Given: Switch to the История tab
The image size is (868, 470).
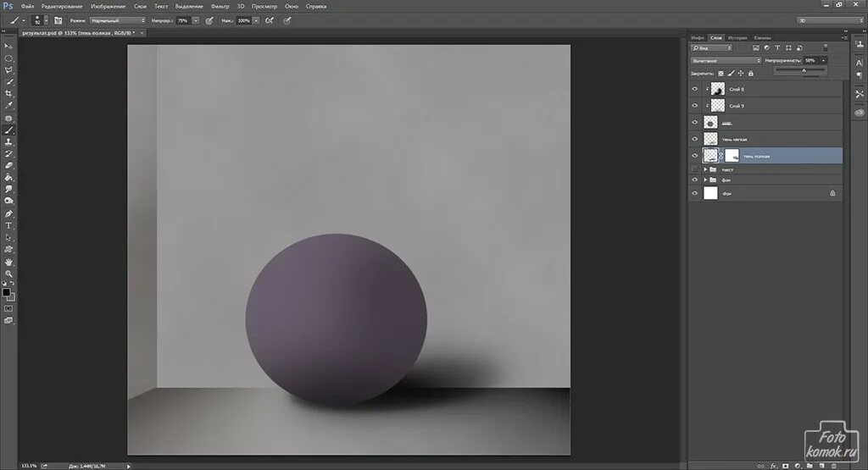Looking at the screenshot, I should tap(737, 37).
